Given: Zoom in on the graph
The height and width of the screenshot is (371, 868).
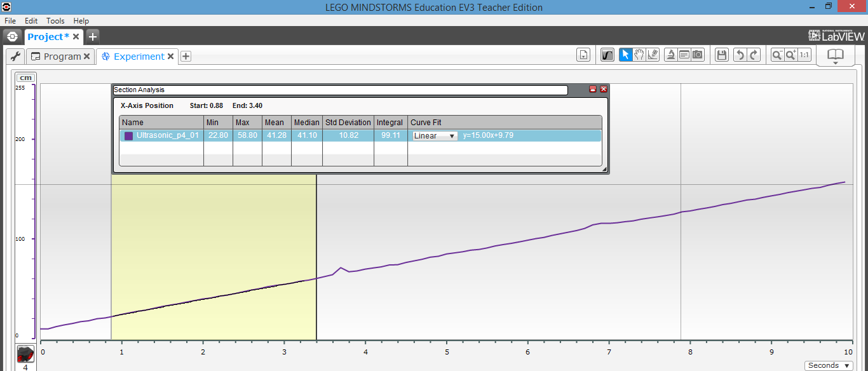Looking at the screenshot, I should coord(790,55).
